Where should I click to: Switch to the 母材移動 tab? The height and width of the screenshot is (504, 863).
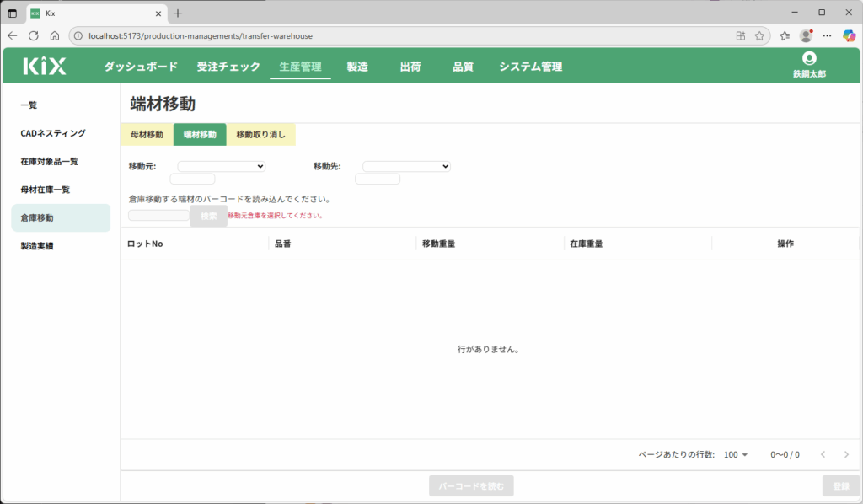pos(147,135)
